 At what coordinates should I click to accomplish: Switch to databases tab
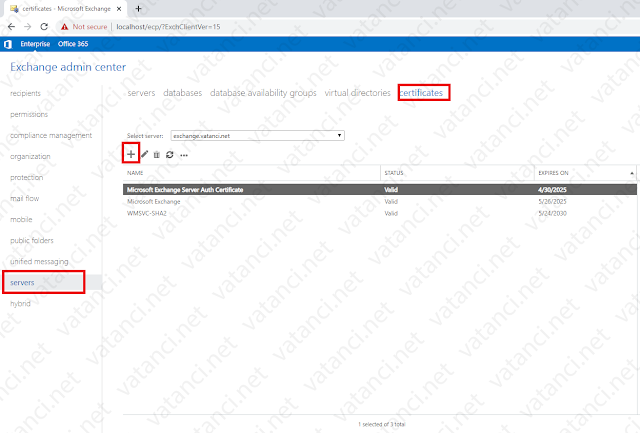click(x=182, y=93)
